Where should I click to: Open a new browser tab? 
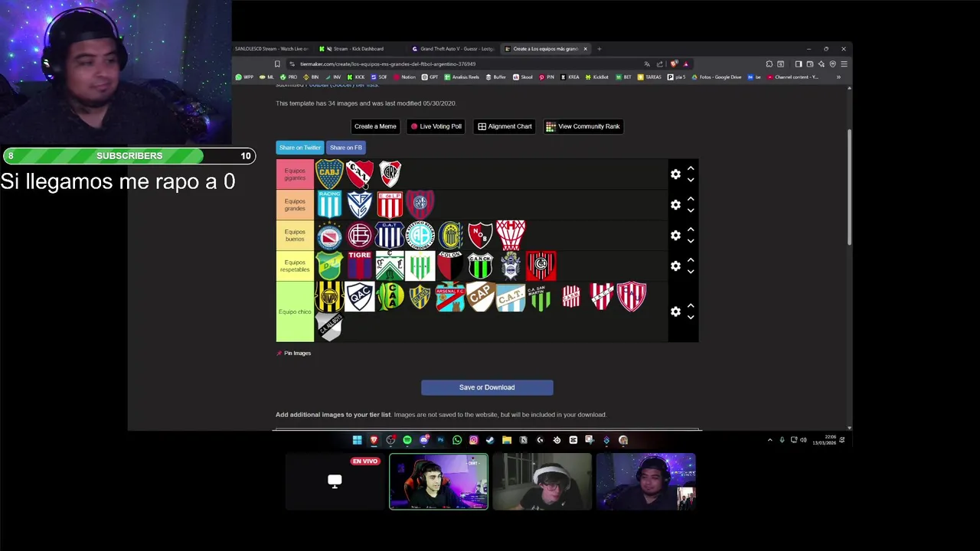pos(599,49)
